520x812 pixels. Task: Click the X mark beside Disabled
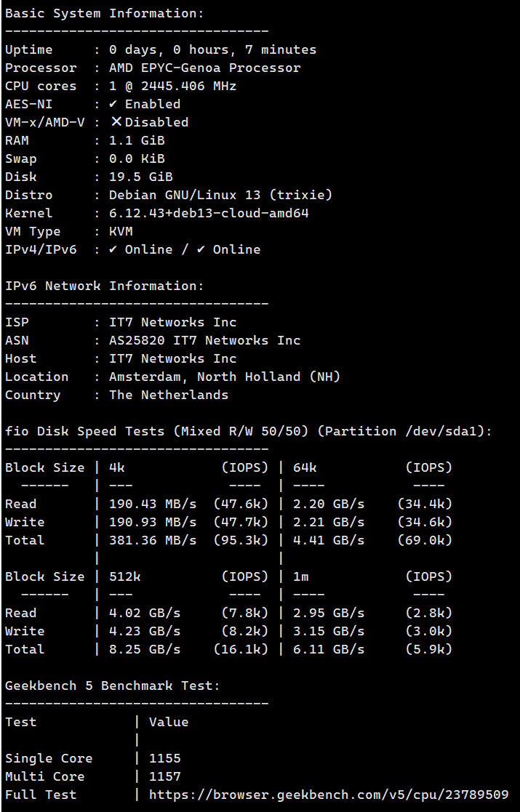(116, 122)
